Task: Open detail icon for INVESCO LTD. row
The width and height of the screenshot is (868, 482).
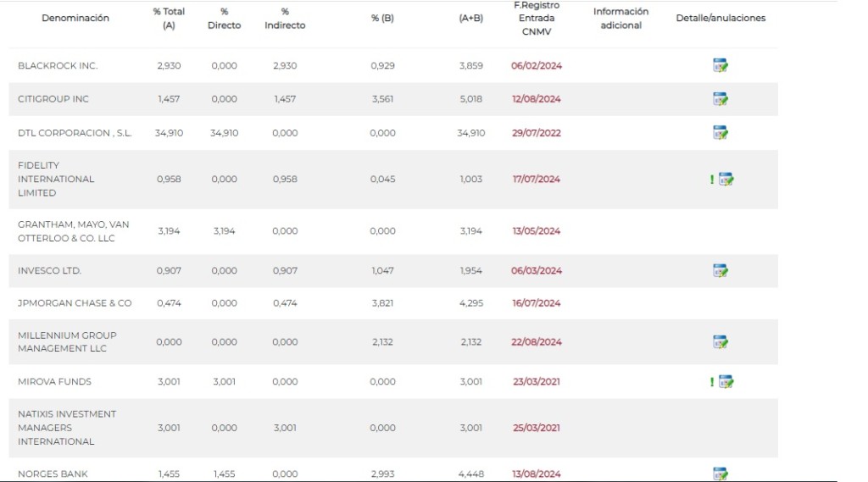Action: 721,270
